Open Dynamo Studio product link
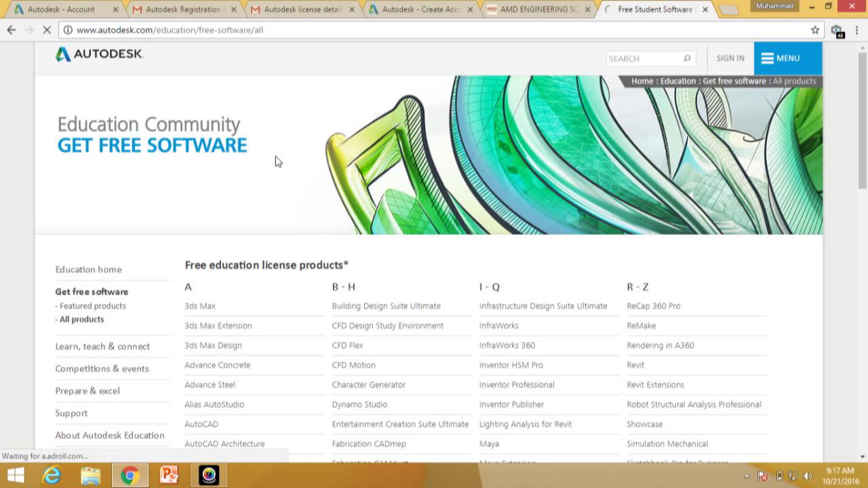The height and width of the screenshot is (488, 868). (360, 404)
